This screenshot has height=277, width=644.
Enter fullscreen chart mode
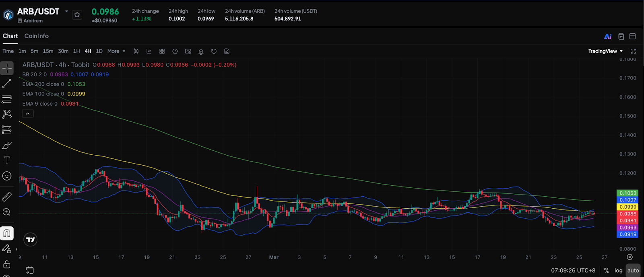click(633, 51)
